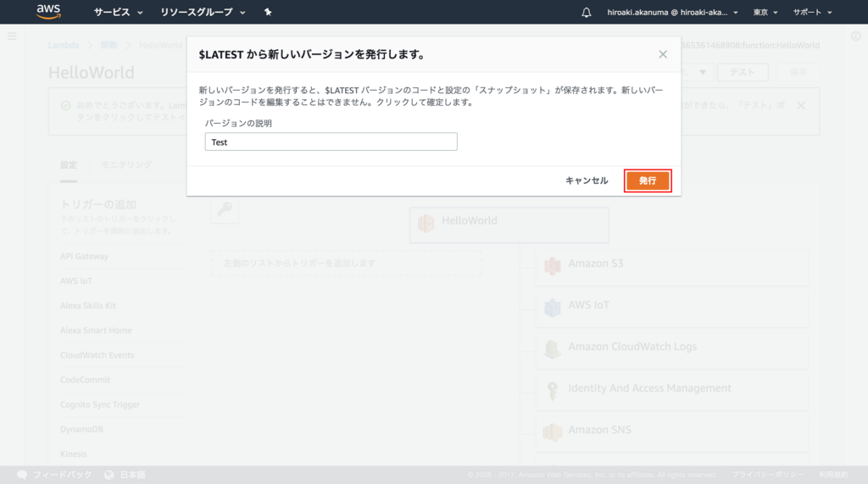Click the 関数 breadcrumb link
This screenshot has height=484, width=868.
pos(109,46)
